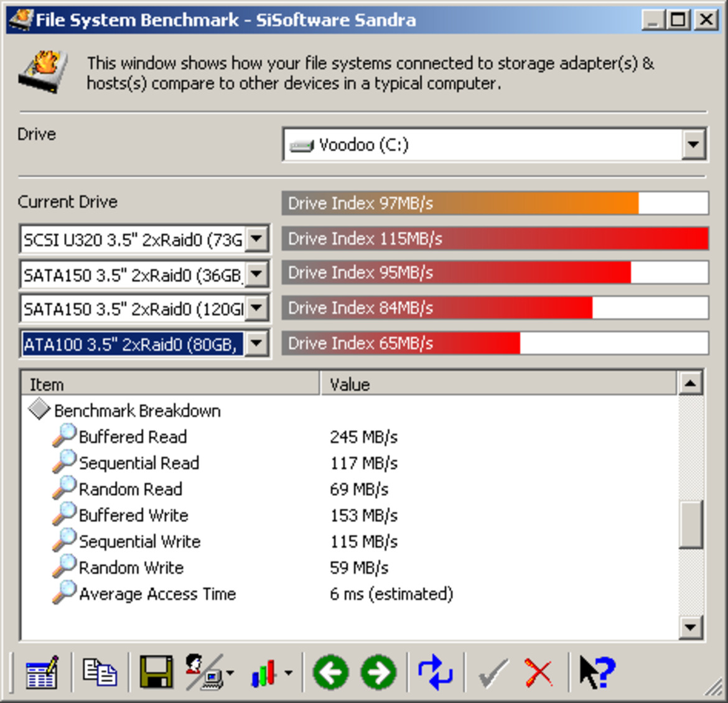Go forward with green right arrow
Viewport: 728px width, 703px height.
(378, 672)
